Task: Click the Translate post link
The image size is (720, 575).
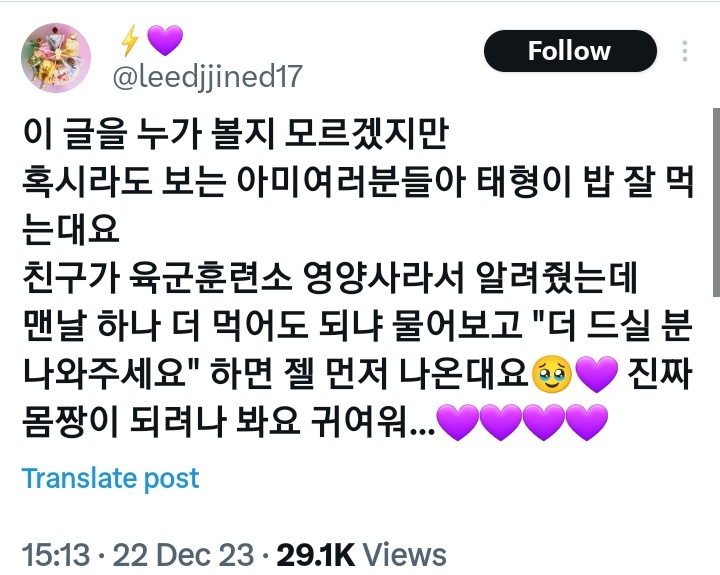Action: pos(110,478)
